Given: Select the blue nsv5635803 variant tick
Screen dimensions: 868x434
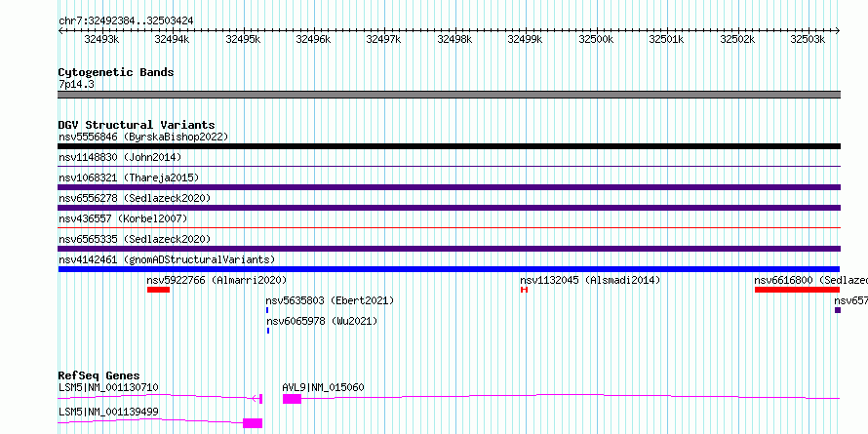Looking at the screenshot, I should (267, 310).
